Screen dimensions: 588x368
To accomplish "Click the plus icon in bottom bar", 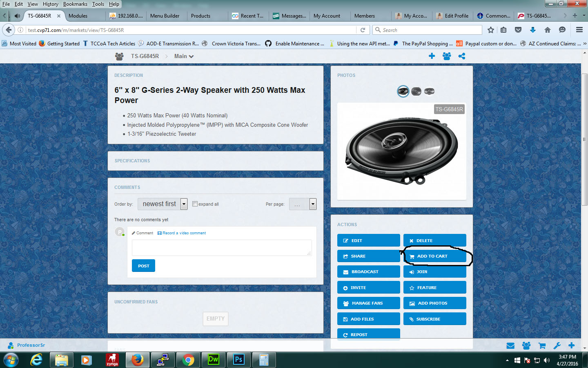I will point(572,346).
